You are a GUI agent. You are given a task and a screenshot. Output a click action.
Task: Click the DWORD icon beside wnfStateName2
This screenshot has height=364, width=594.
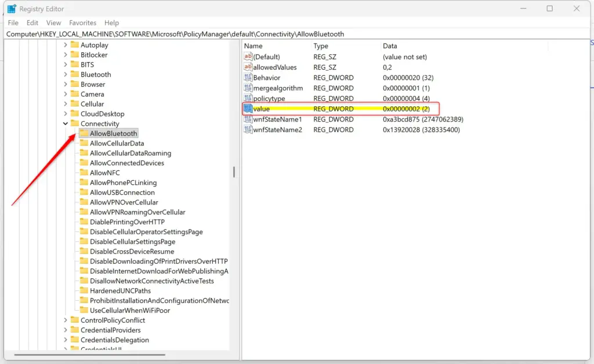(x=248, y=129)
